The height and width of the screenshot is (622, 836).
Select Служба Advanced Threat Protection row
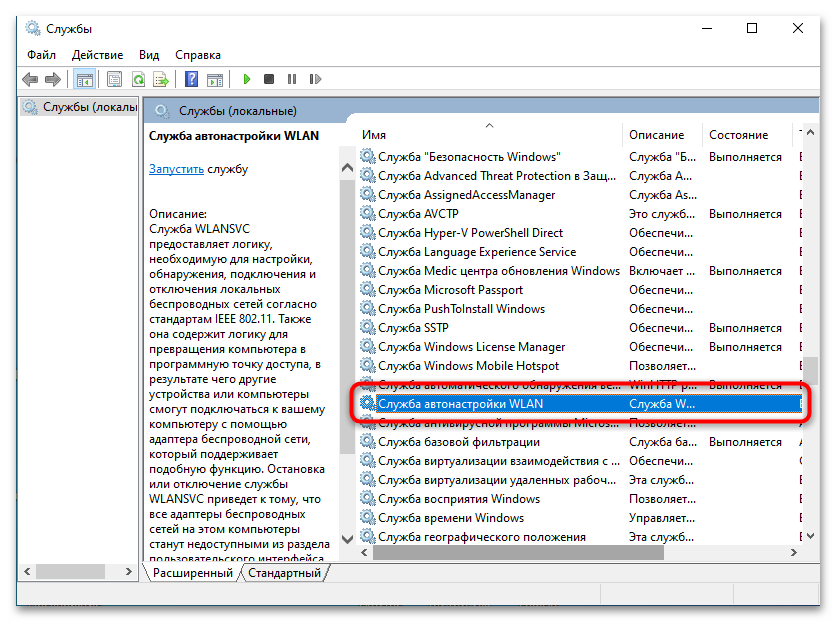click(x=580, y=176)
